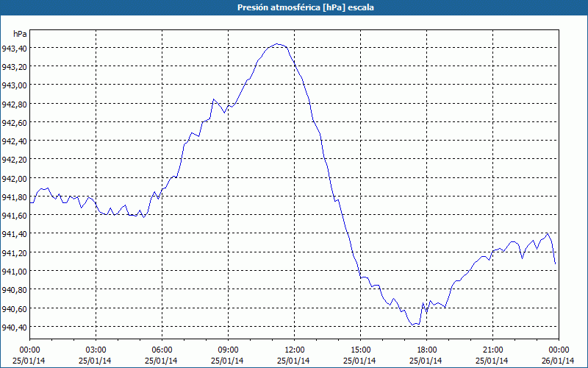The image size is (588, 368).
Task: Select the 941,00 pressure axis label
Action: pyautogui.click(x=14, y=271)
